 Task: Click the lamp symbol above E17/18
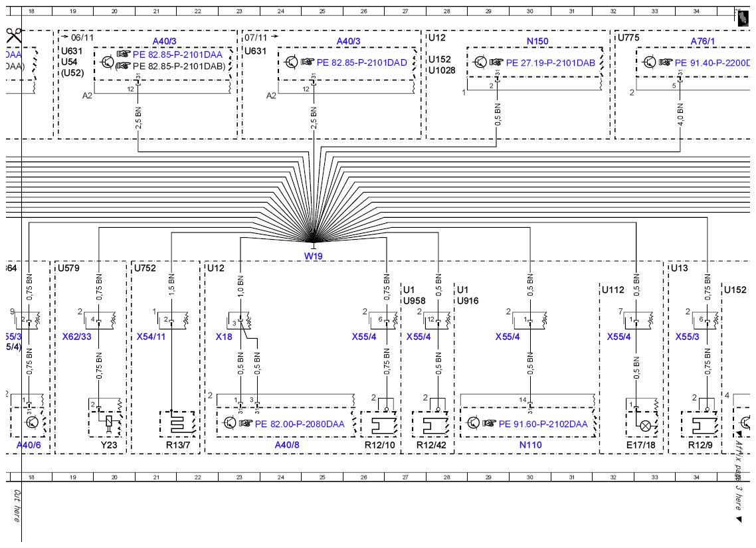click(645, 426)
